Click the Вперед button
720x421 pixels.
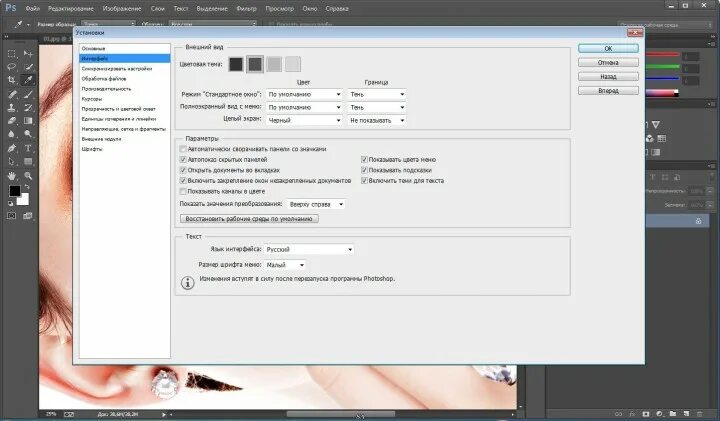[608, 91]
